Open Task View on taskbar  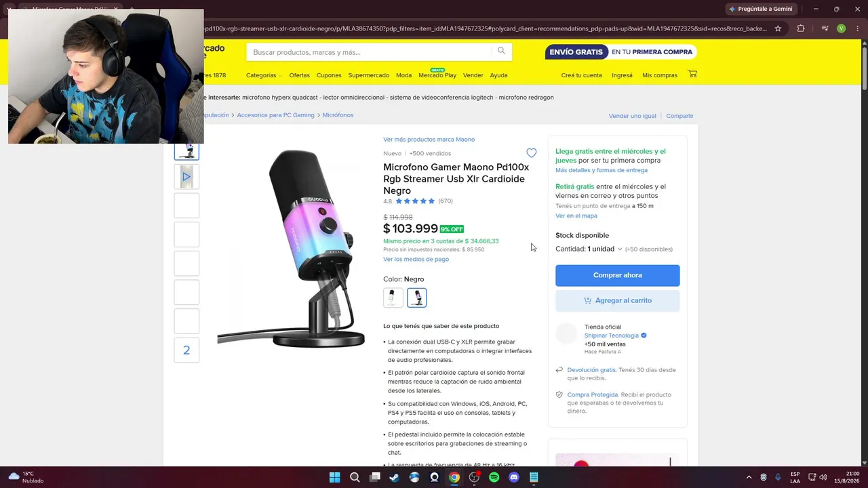pos(374,477)
